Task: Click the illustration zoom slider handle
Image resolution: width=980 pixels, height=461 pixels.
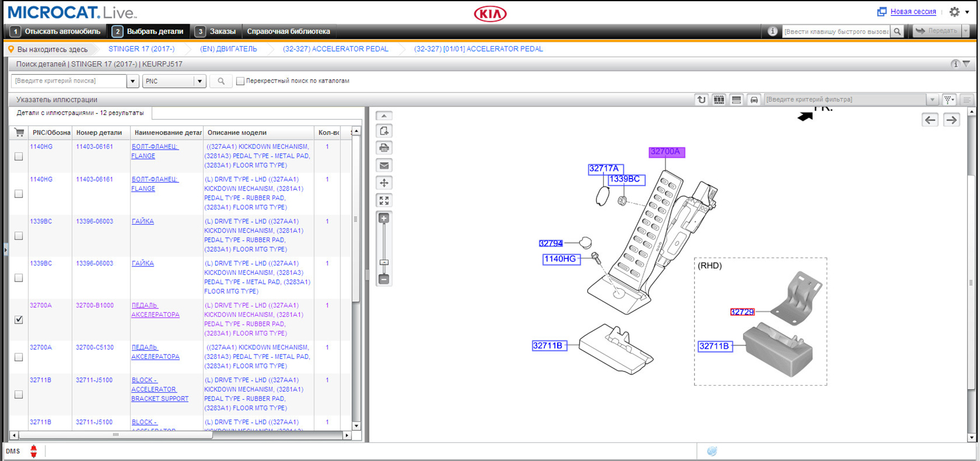Action: 384,262
